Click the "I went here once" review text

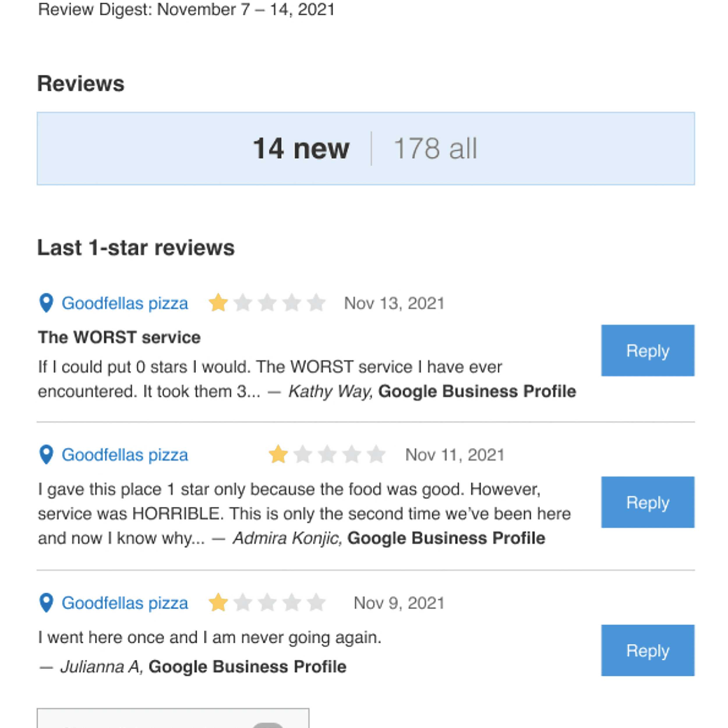pos(209,637)
